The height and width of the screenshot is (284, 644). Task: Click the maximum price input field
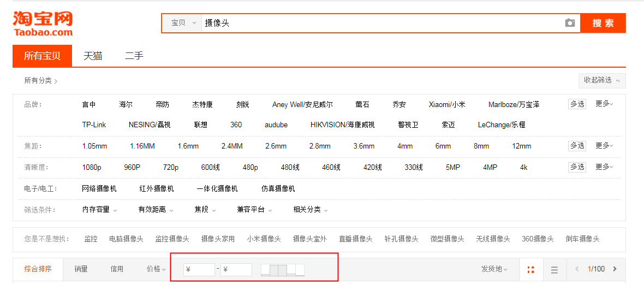[x=236, y=270]
